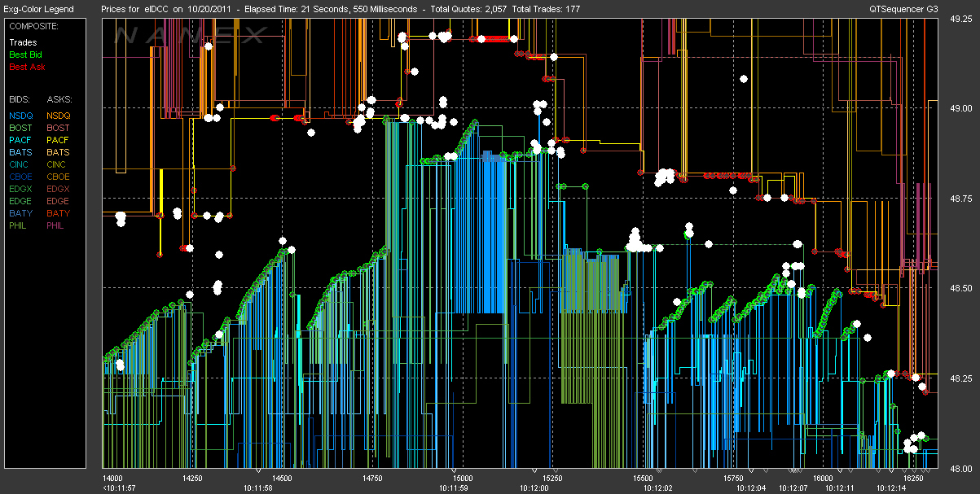Click NSDQ in the asks column
Viewport: 980px width, 494px height.
[59, 116]
